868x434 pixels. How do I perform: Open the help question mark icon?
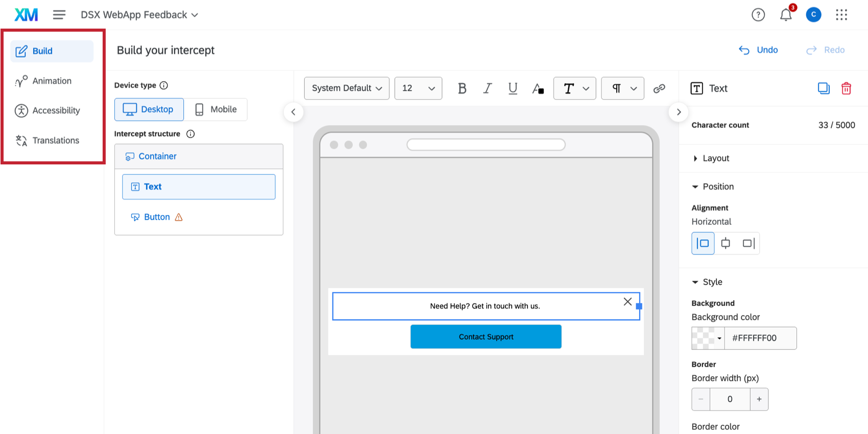point(758,15)
